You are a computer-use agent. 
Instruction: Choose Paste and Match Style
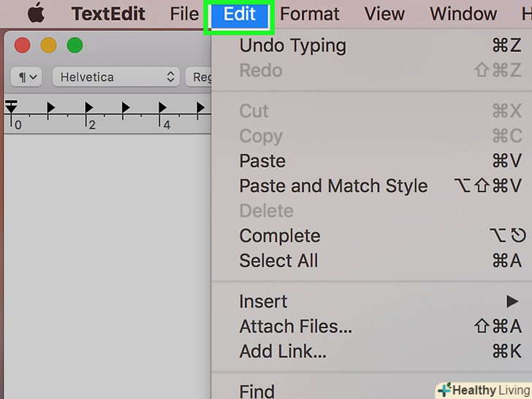(333, 186)
